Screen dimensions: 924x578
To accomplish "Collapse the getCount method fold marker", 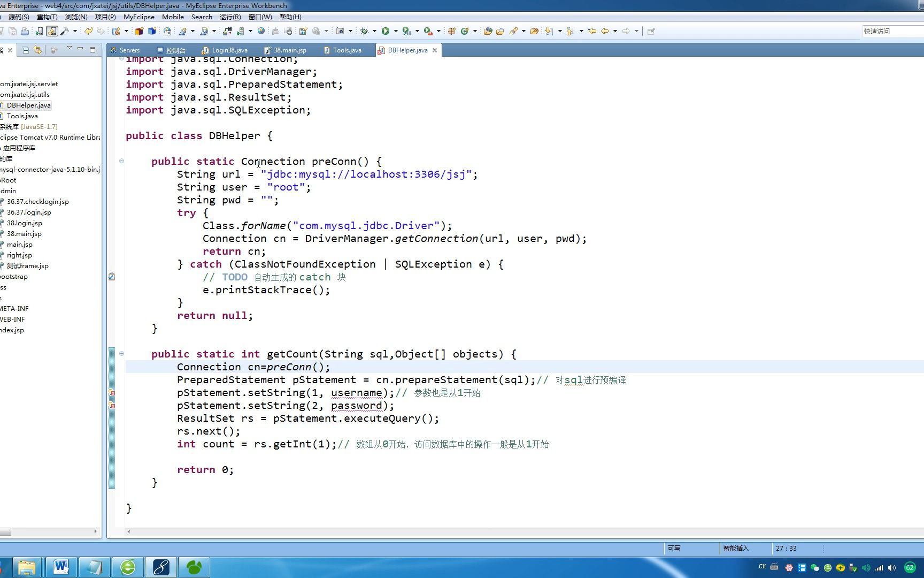I will pyautogui.click(x=121, y=354).
